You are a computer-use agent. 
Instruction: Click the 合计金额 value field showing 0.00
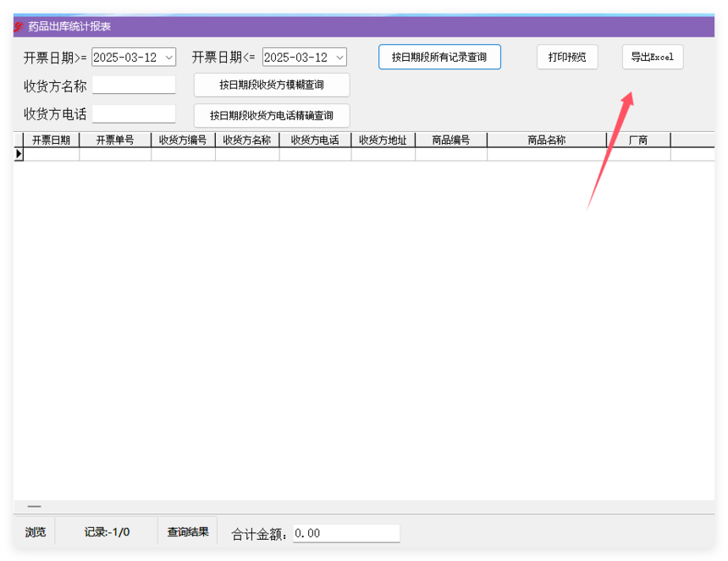(x=346, y=534)
